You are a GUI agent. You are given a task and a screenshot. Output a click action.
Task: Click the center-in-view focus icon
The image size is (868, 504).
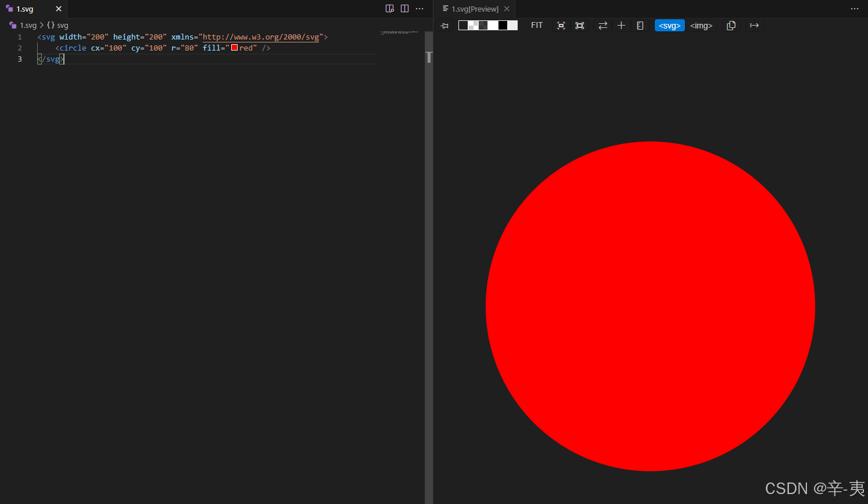[561, 26]
